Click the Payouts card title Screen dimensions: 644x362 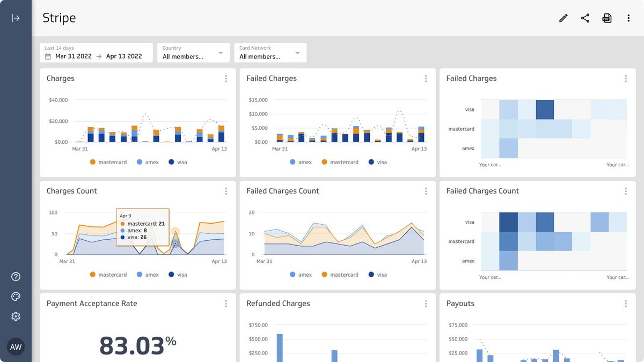click(460, 304)
